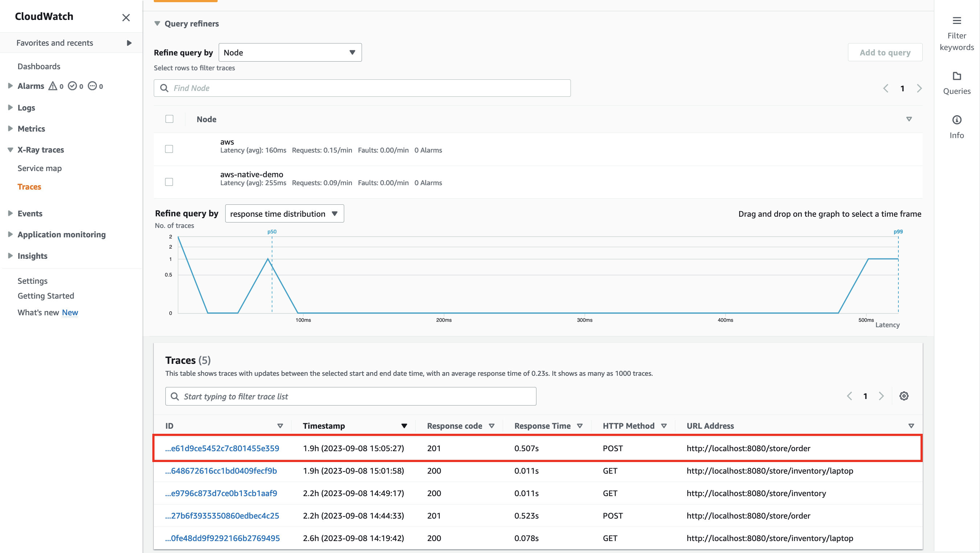
Task: Go to previous page of traces table
Action: click(x=849, y=396)
